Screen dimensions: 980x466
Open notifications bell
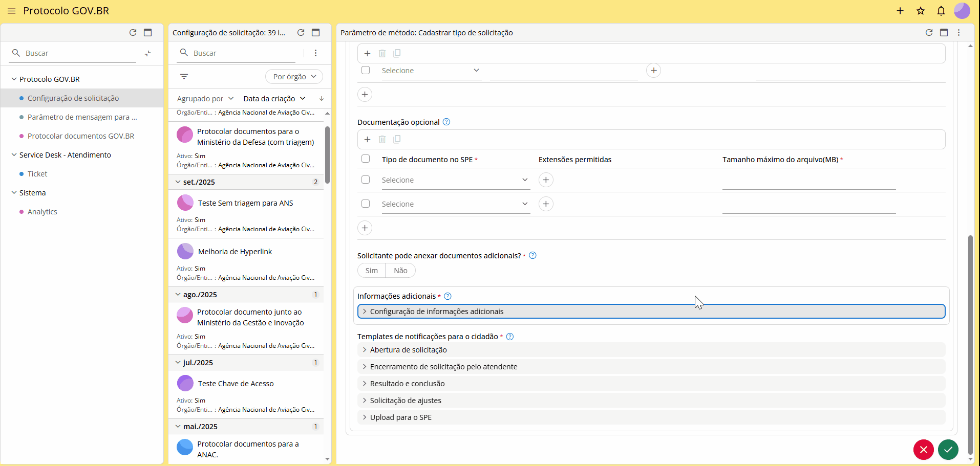tap(941, 11)
